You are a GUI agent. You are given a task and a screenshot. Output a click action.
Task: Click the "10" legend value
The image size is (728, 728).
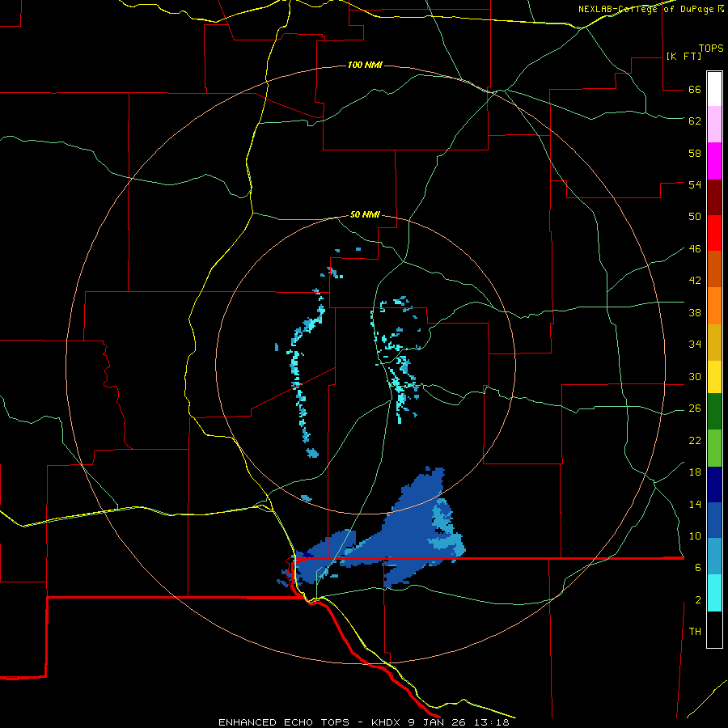pyautogui.click(x=695, y=536)
